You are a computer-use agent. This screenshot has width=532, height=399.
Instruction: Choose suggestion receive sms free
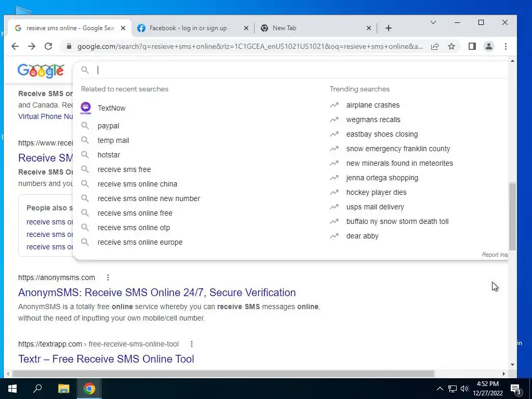pos(124,169)
